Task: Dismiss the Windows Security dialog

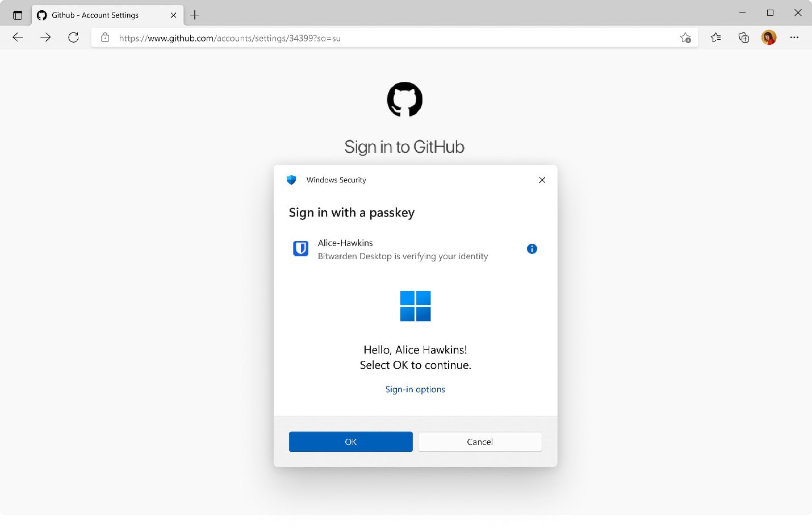Action: (541, 180)
